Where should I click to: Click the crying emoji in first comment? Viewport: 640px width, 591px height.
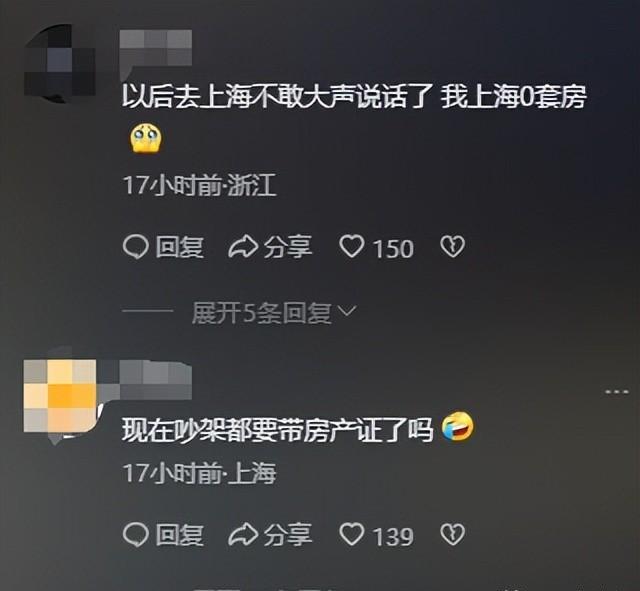pyautogui.click(x=146, y=139)
